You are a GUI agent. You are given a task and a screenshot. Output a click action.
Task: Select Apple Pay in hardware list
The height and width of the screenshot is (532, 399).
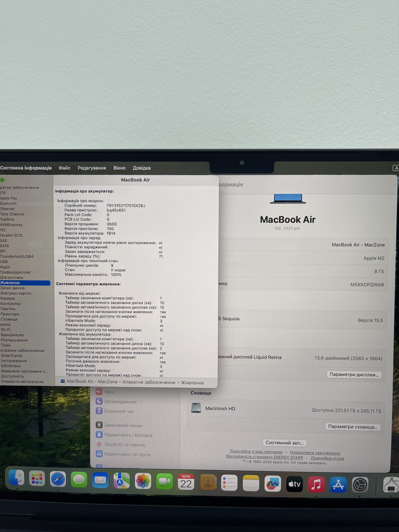point(9,198)
